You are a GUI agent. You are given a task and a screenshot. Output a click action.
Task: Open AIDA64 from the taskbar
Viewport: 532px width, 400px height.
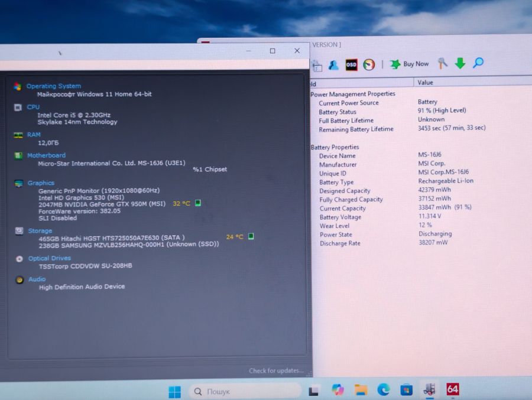pos(452,389)
